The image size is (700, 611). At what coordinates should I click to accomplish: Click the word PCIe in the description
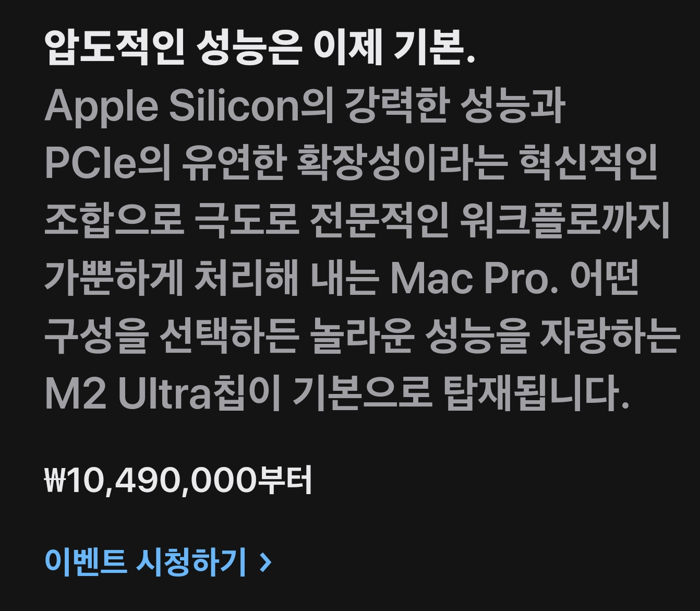pyautogui.click(x=90, y=163)
